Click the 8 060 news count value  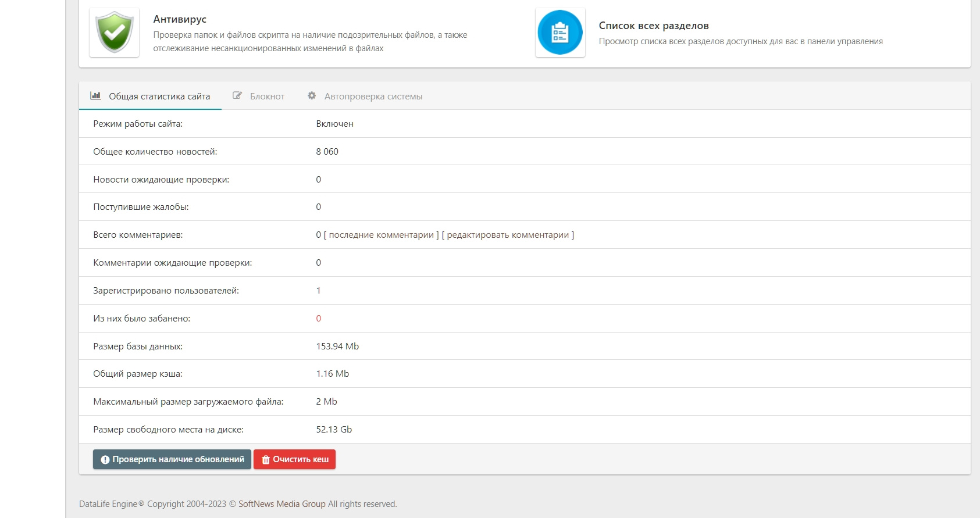[x=327, y=152]
